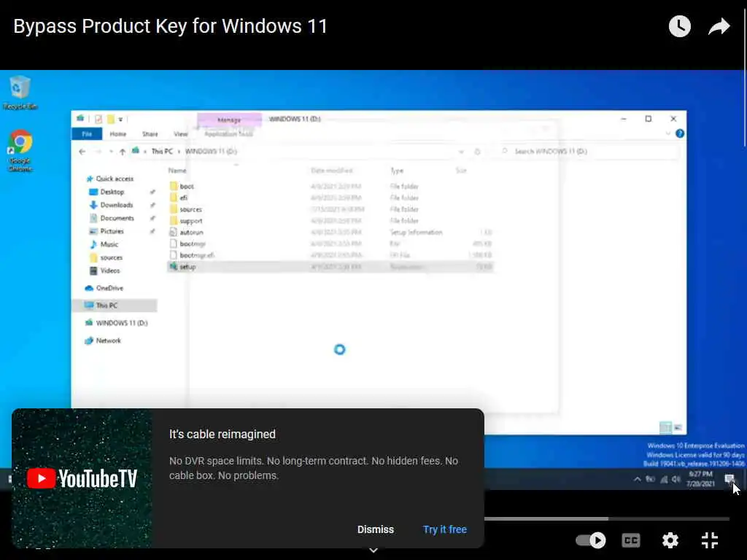
Task: Click the taskbar network icon
Action: click(x=664, y=480)
